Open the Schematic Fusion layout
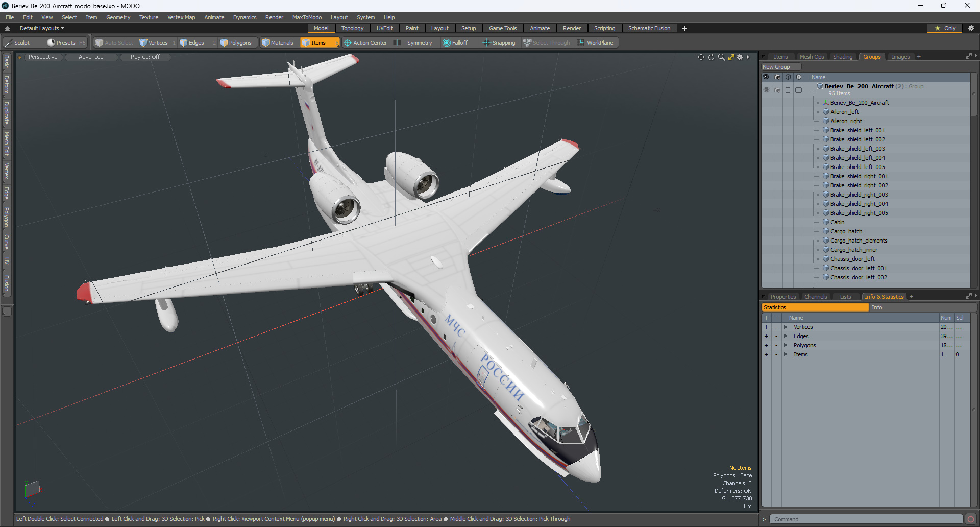Image resolution: width=980 pixels, height=527 pixels. [x=649, y=28]
